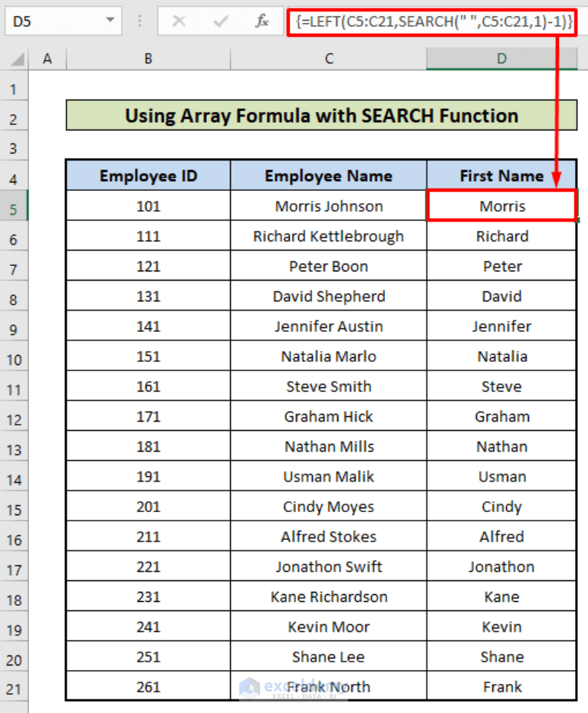Click the Cancel (X) formula bar icon
Image resolution: width=588 pixels, height=713 pixels.
tap(179, 21)
